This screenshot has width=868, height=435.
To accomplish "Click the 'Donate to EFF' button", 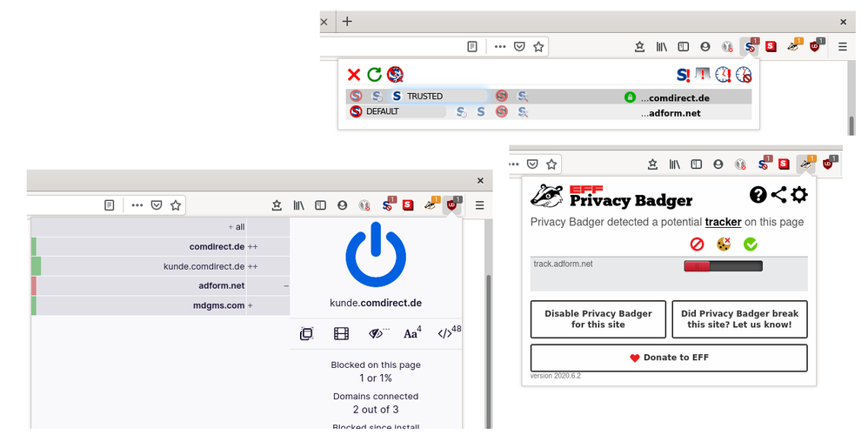I will coord(669,358).
